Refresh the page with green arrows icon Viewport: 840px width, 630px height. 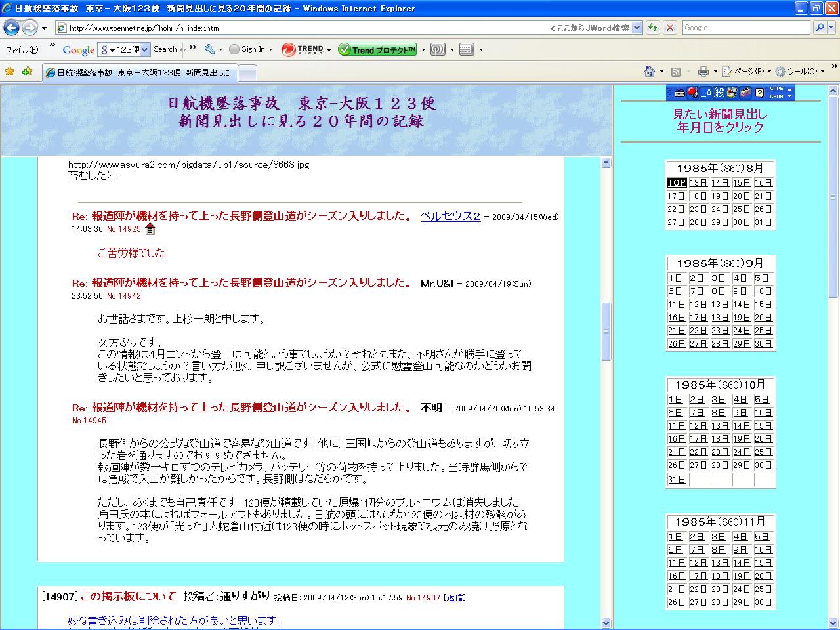(652, 28)
